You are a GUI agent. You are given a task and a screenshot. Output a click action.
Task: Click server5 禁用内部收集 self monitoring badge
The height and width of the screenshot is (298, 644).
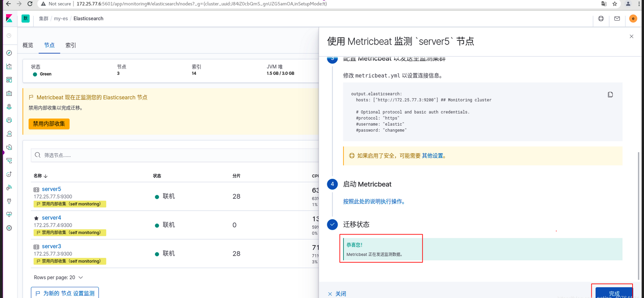pyautogui.click(x=70, y=204)
